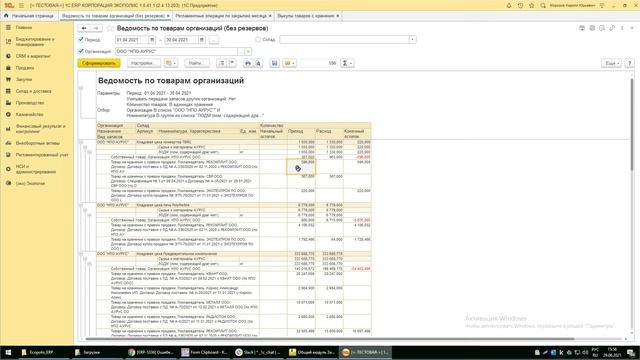640x360 pixels.
Task: Open favorites star in title bar
Action: [531, 5]
